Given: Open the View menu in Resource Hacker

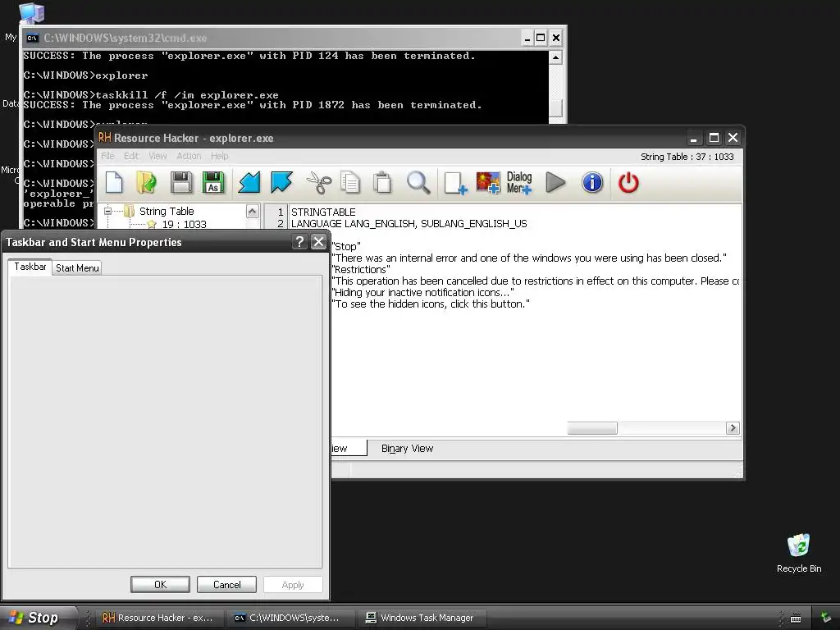Looking at the screenshot, I should point(157,156).
